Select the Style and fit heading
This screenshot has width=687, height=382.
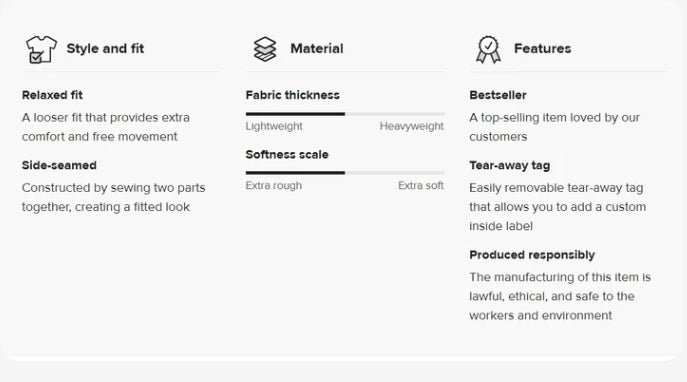pos(105,48)
